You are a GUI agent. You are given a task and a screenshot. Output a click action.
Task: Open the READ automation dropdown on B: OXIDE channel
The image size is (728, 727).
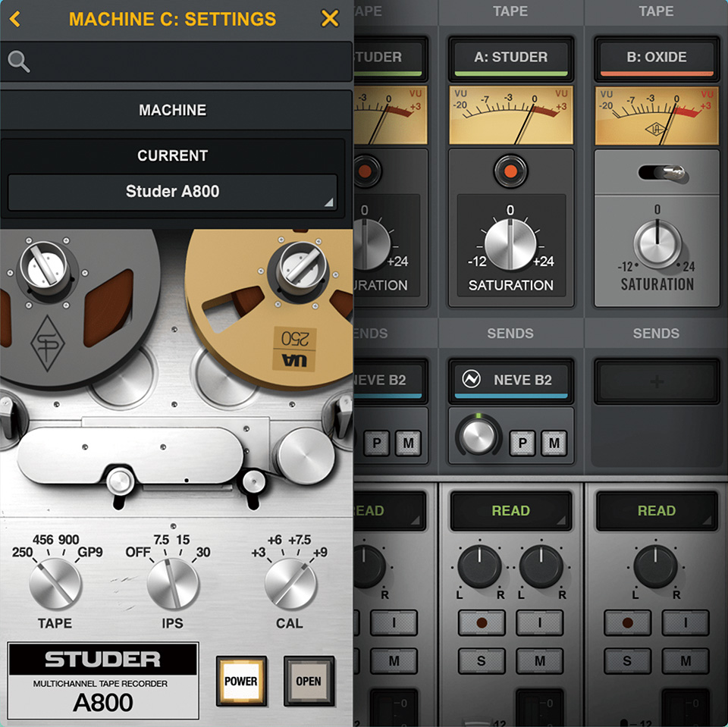click(657, 511)
